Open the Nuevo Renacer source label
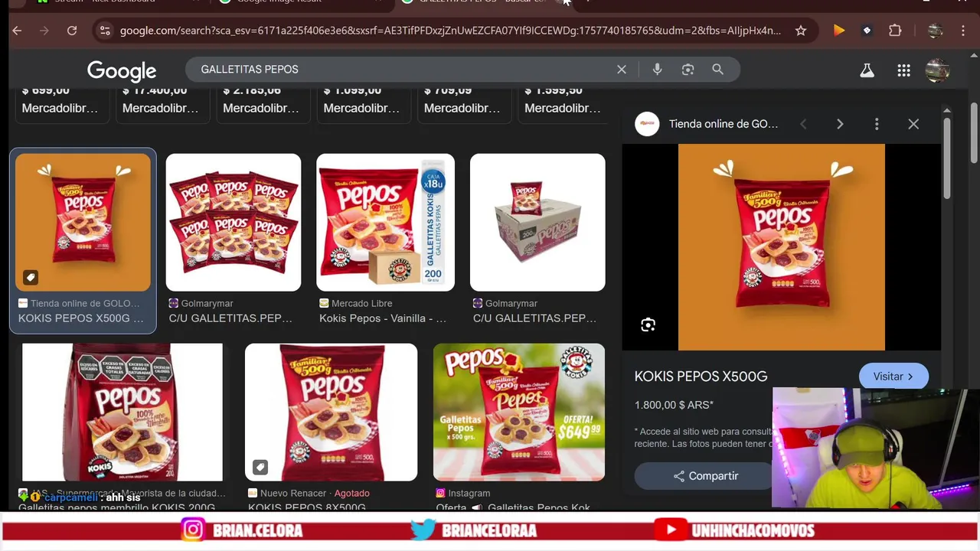 click(x=288, y=494)
